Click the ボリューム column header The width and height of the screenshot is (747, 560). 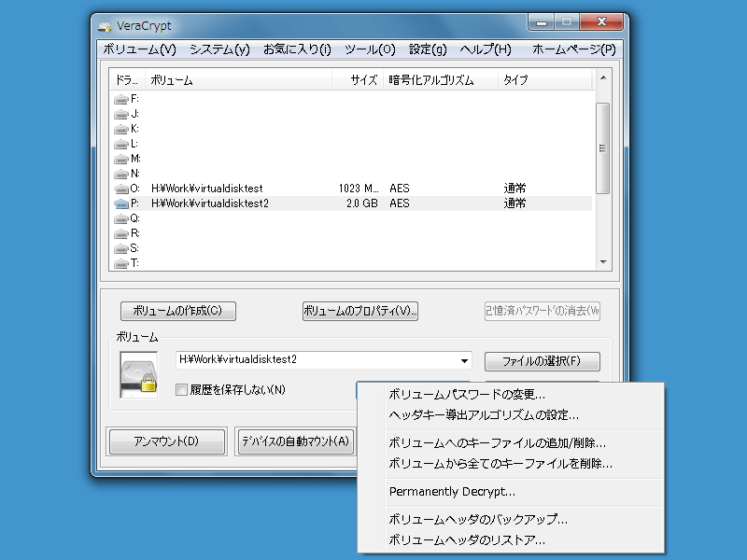238,80
